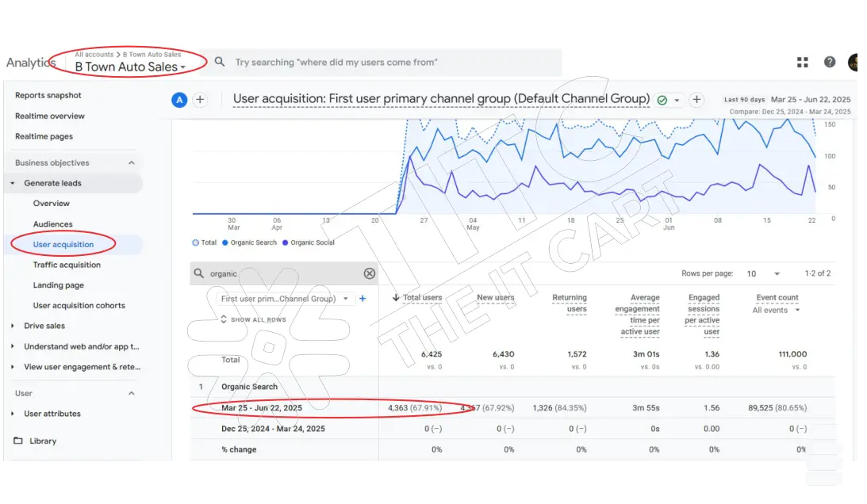Expand View user engagement & retention group
This screenshot has width=867, height=504.
click(12, 367)
